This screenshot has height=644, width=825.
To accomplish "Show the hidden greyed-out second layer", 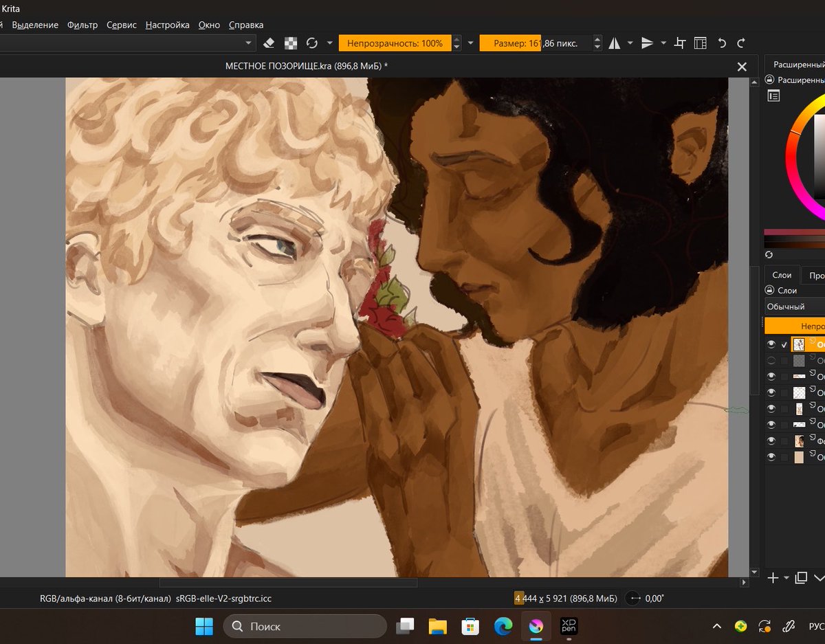I will point(771,360).
